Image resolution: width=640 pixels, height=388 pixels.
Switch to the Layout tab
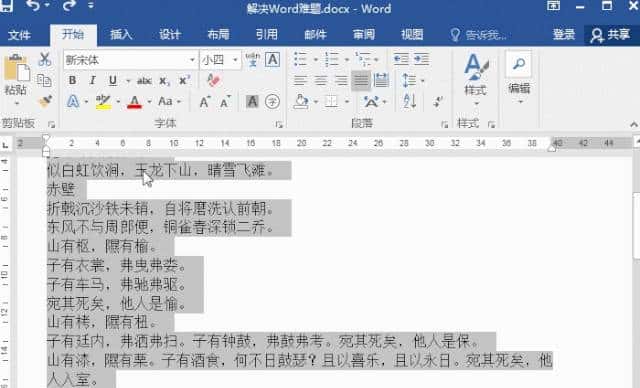(x=218, y=35)
